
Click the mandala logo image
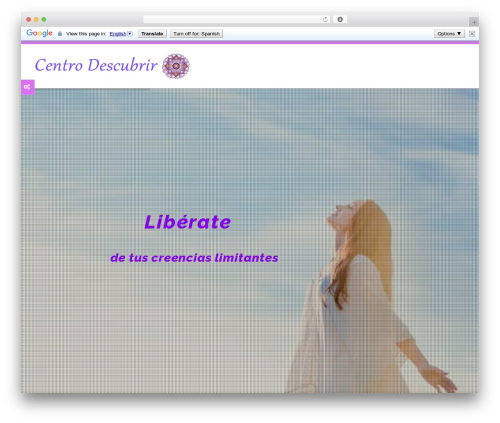click(x=176, y=66)
